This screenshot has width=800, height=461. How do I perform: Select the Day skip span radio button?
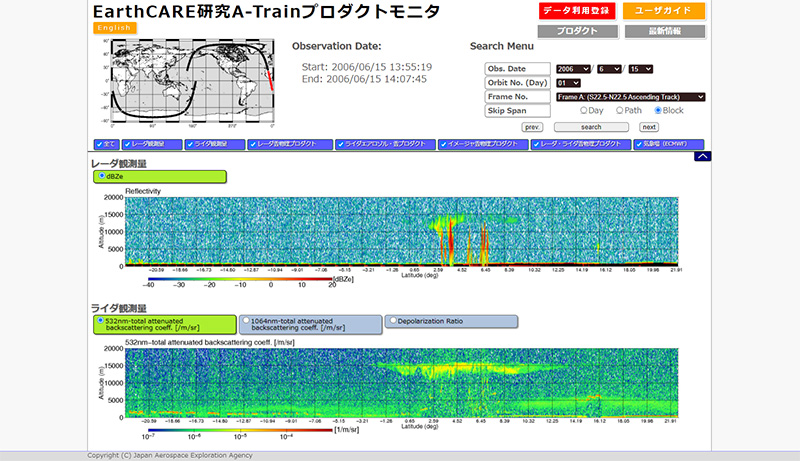pyautogui.click(x=583, y=110)
